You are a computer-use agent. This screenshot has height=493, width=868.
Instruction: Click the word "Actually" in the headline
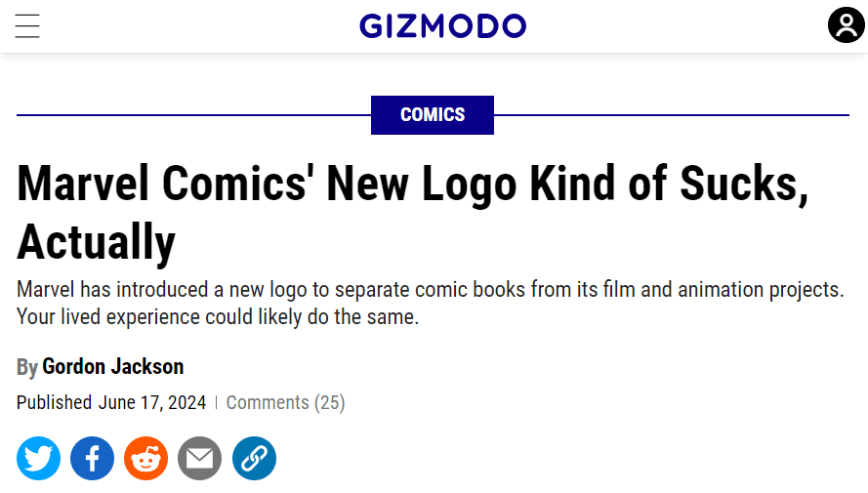96,240
